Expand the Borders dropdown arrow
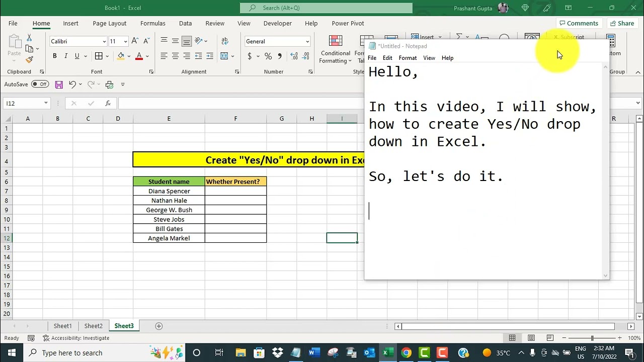 [x=107, y=56]
